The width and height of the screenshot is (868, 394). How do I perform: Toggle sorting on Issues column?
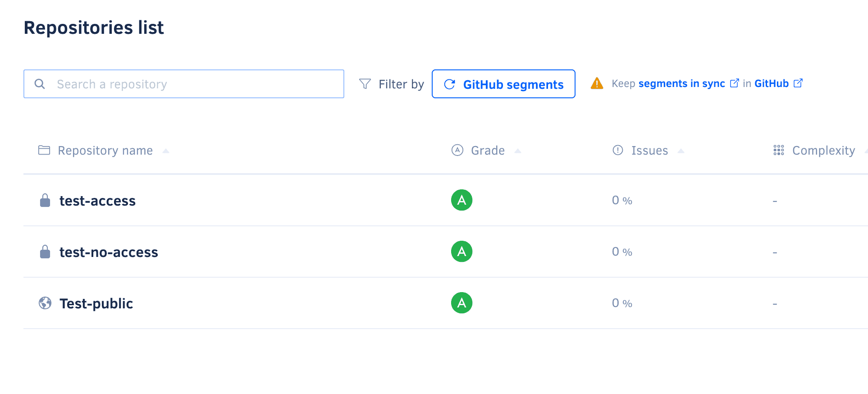pos(681,151)
